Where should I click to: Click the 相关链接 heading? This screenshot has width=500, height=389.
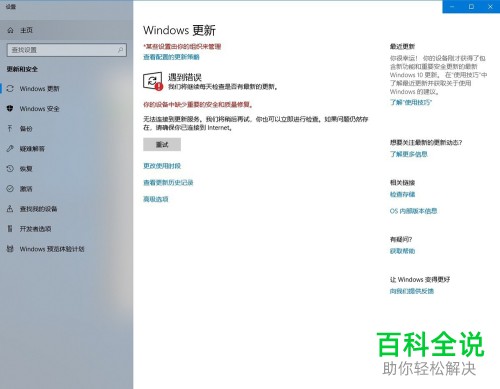(402, 183)
